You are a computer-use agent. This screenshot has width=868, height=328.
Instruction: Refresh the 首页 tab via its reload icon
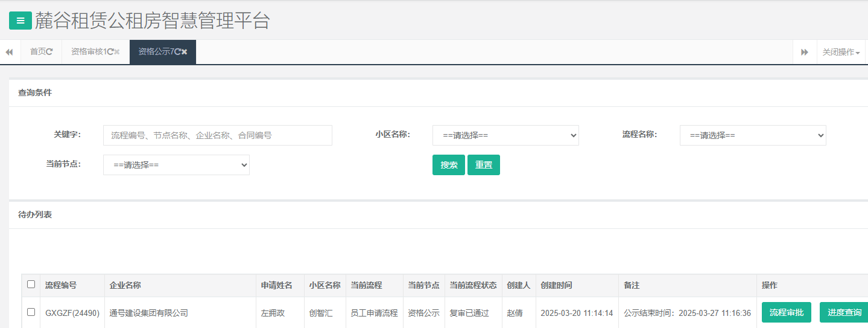click(49, 52)
